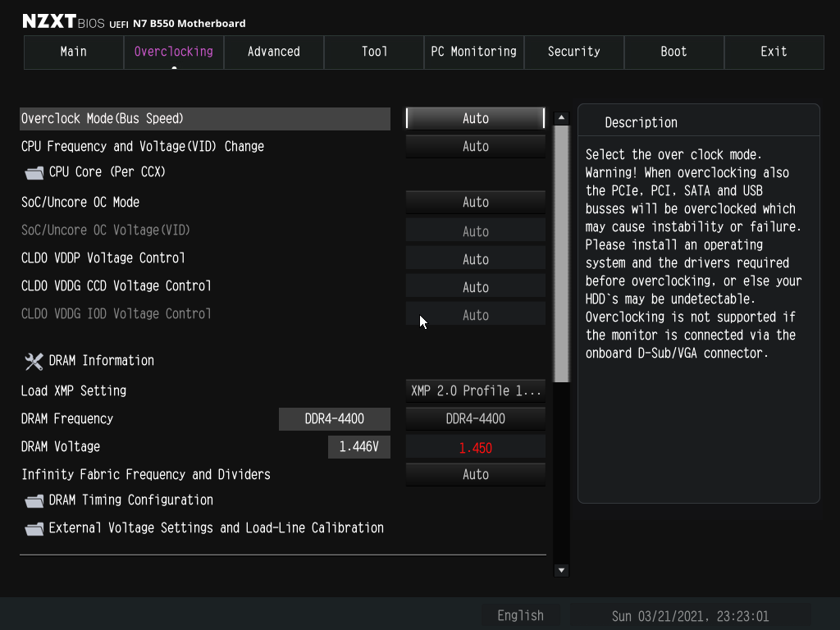Open the DRAM Timing Configuration folder icon
Viewport: 840px width, 630px height.
34,501
